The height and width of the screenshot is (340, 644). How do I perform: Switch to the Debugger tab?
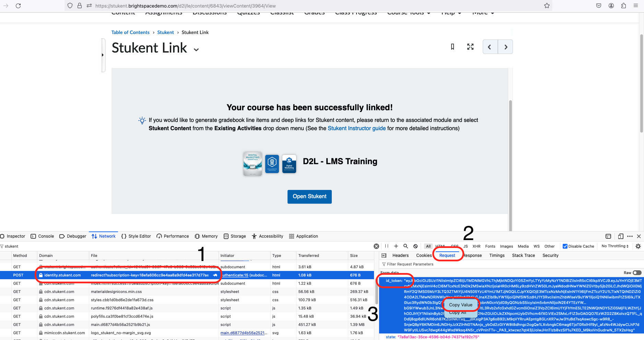point(73,236)
